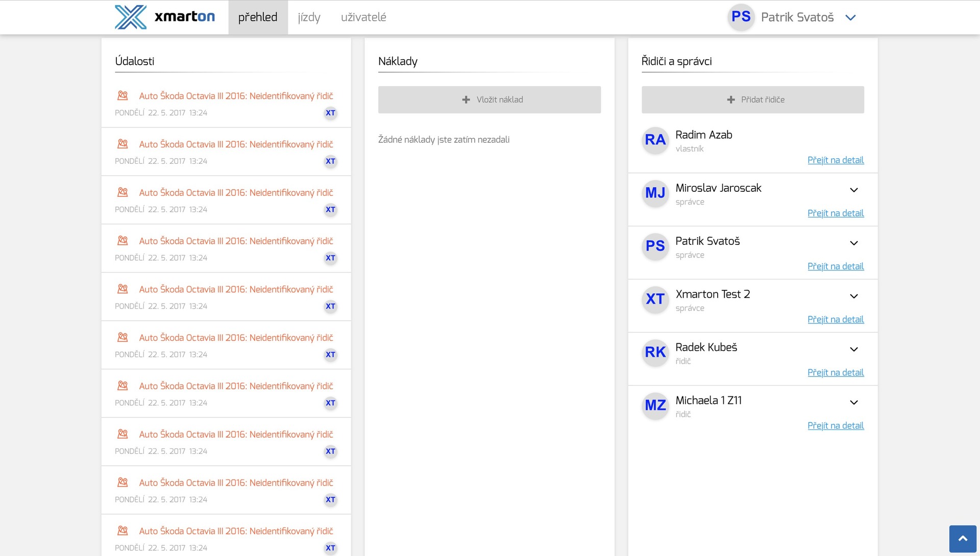This screenshot has height=556, width=980.
Task: Expand the Radek Kubeš row chevron
Action: coord(853,349)
